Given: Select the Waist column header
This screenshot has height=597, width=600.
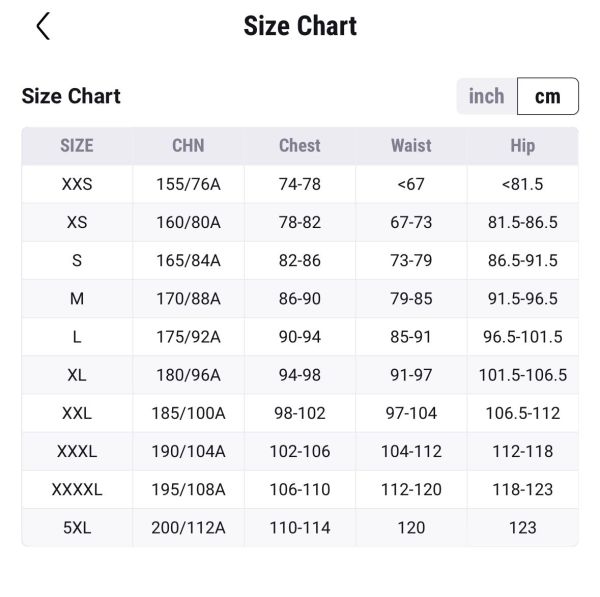Looking at the screenshot, I should click(x=411, y=146).
